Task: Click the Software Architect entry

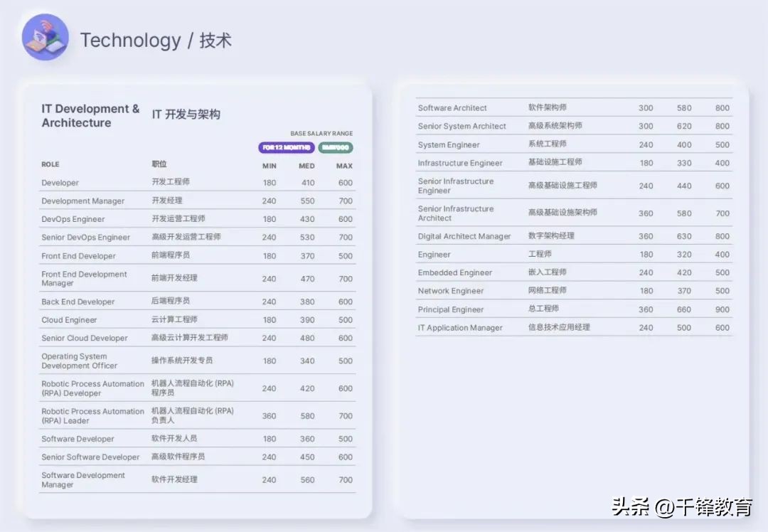Action: click(452, 107)
